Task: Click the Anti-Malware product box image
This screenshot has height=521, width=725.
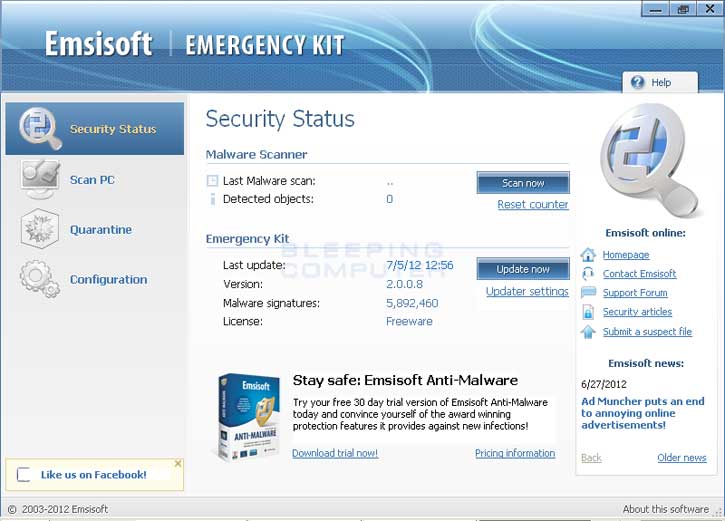Action: point(248,415)
